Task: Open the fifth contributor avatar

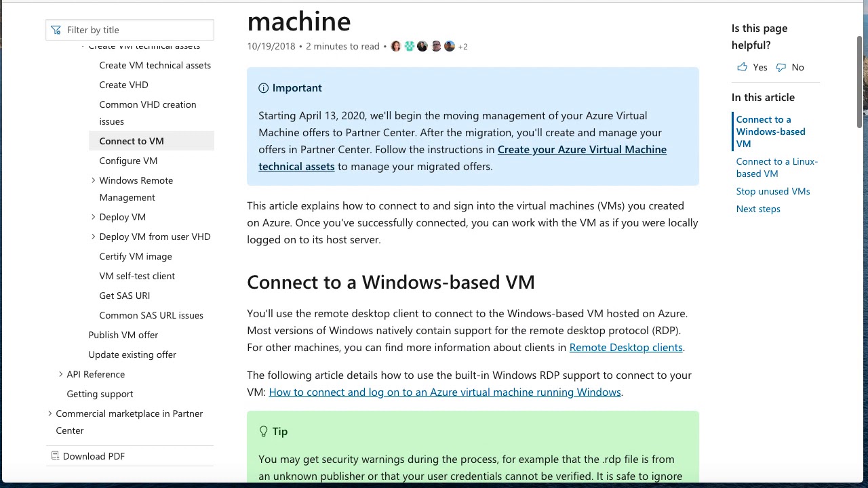Action: coord(450,46)
